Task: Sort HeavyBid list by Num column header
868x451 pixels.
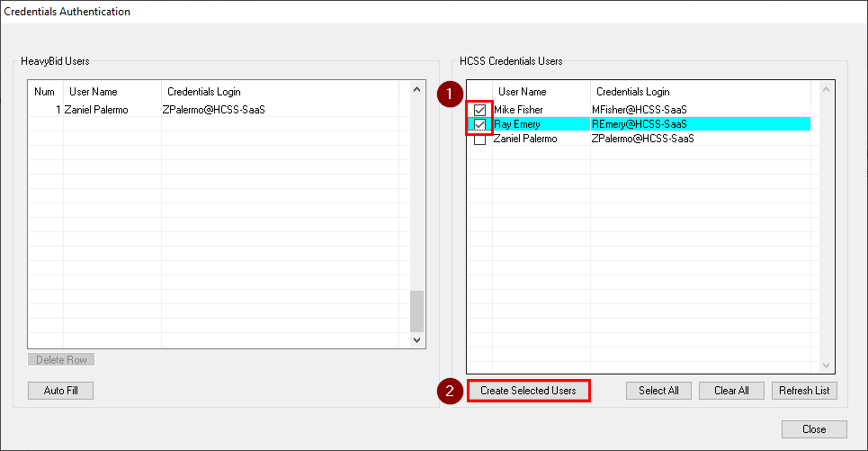Action: [x=45, y=92]
